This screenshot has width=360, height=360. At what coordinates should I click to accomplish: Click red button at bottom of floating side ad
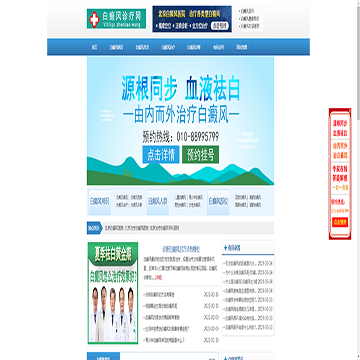tap(340, 222)
